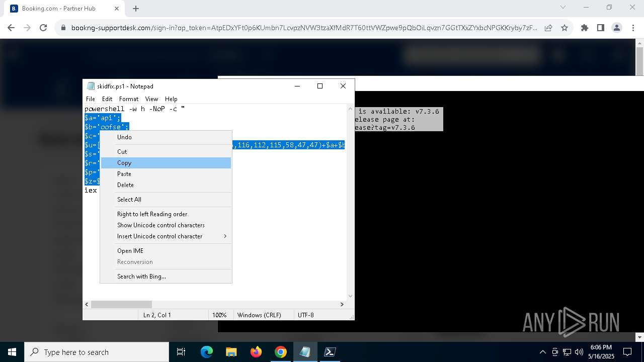The width and height of the screenshot is (644, 362).
Task: Open the View menu in Notepad
Action: (x=151, y=99)
